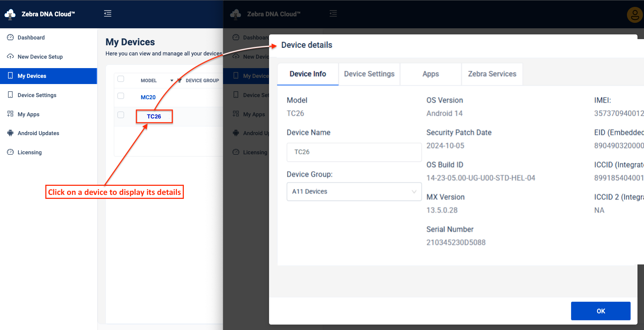Screen dimensions: 644x330
Task: Open Dashboard from the left sidebar
Action: 31,38
